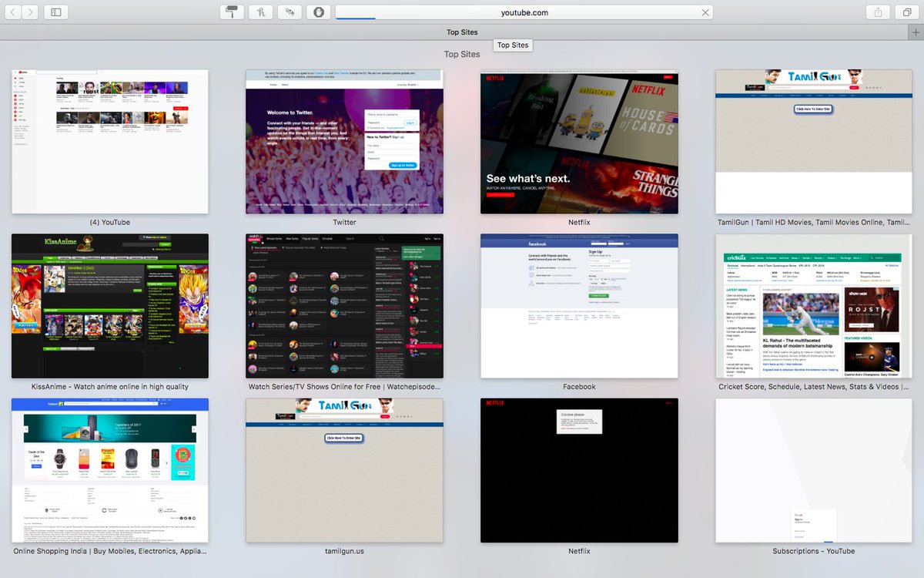The width and height of the screenshot is (924, 578).
Task: Open Online Shopping India site thumbnail
Action: tap(110, 470)
